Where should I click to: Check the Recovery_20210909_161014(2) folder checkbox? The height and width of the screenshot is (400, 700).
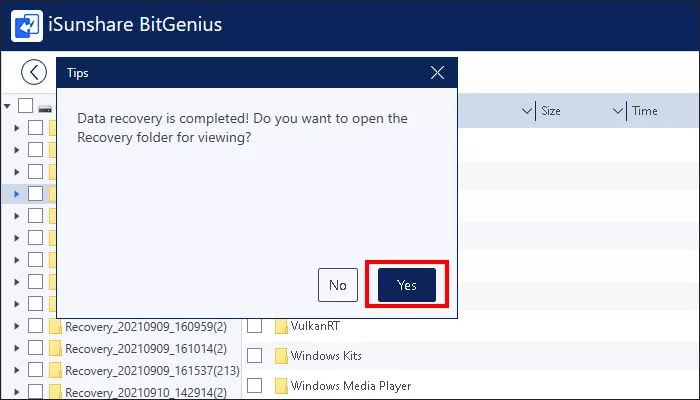pos(35,348)
